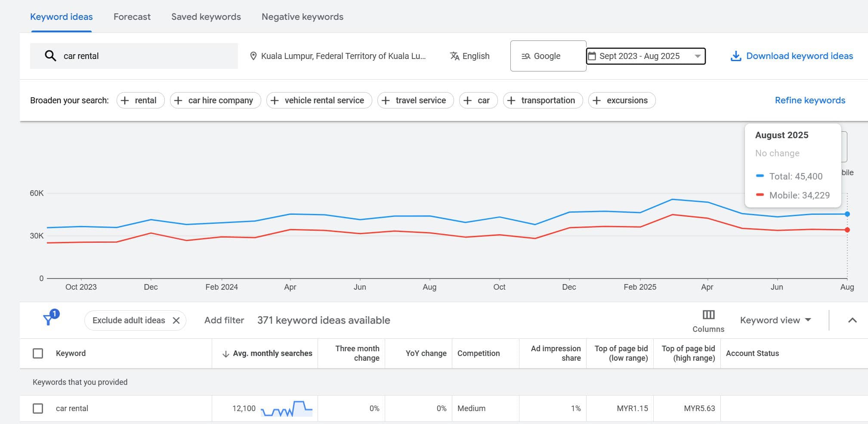The width and height of the screenshot is (868, 424).
Task: Open the filter funnel icon
Action: pyautogui.click(x=48, y=320)
